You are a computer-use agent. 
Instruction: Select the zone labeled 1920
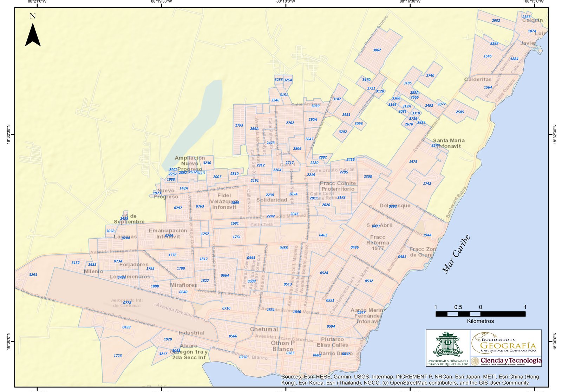pos(168,339)
